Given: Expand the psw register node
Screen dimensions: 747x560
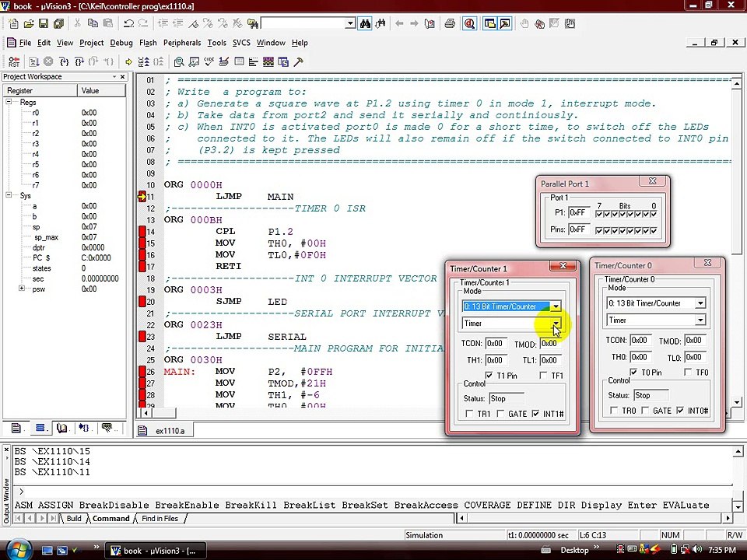Looking at the screenshot, I should click(x=22, y=289).
